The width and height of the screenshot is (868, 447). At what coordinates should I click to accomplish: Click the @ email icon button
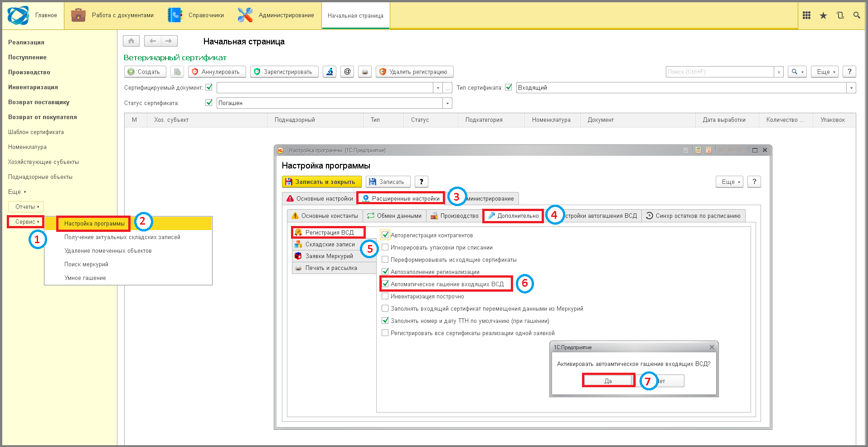pos(347,72)
